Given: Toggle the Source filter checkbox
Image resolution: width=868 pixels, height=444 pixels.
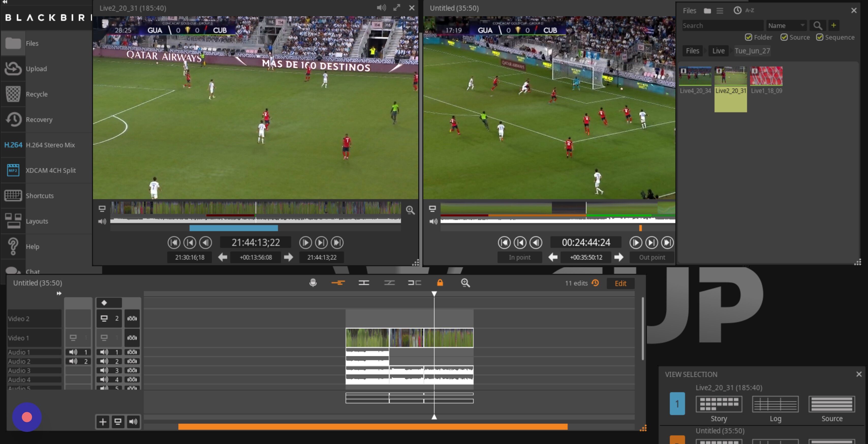Looking at the screenshot, I should click(x=784, y=37).
